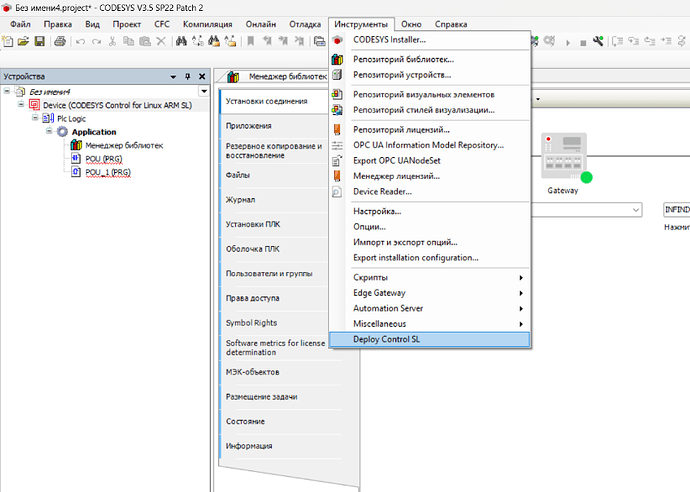Image resolution: width=690 pixels, height=492 pixels.
Task: Select the Установки соединения device tab
Action: (274, 101)
